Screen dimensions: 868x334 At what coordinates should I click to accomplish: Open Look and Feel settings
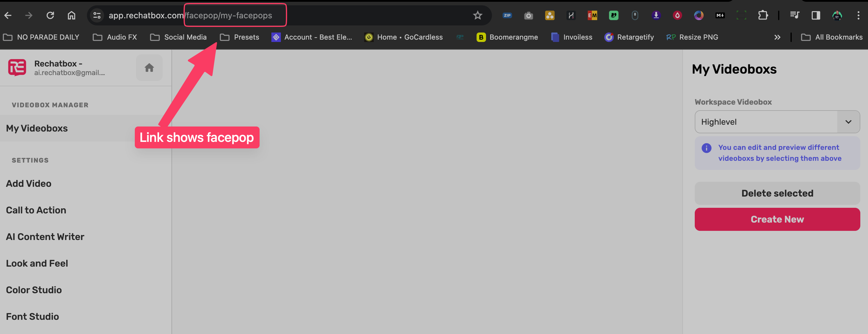37,263
